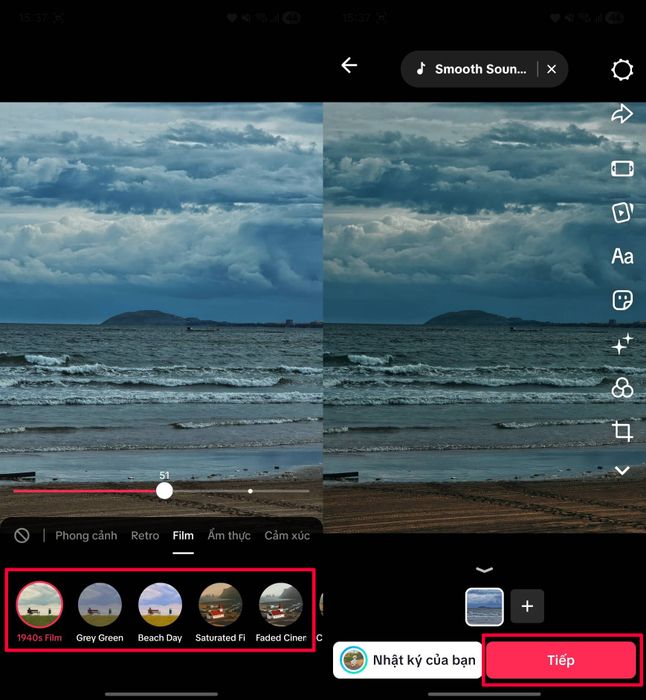Image resolution: width=646 pixels, height=700 pixels.
Task: Tap the Tiếp button
Action: pos(561,660)
